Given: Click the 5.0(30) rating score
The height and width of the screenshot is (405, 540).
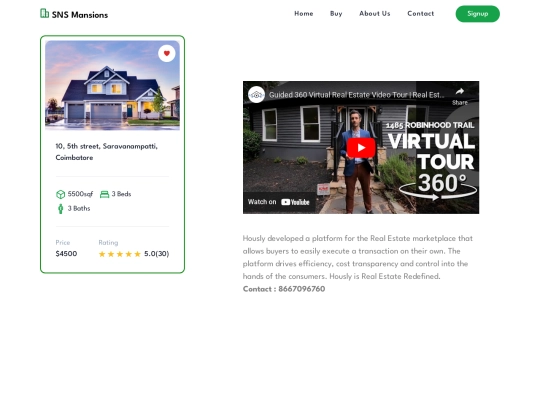Looking at the screenshot, I should (157, 254).
